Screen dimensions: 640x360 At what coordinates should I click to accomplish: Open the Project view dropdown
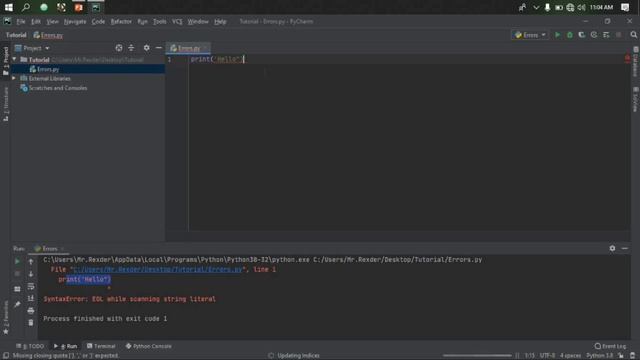32,48
